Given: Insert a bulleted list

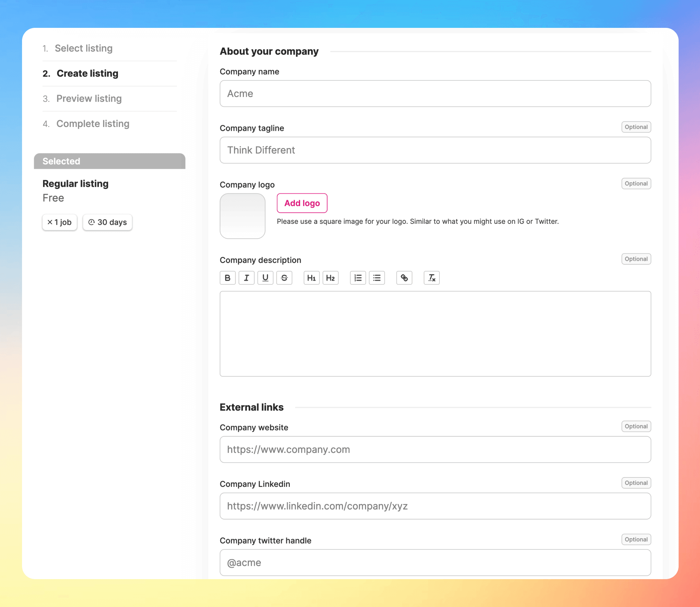Looking at the screenshot, I should tap(377, 278).
